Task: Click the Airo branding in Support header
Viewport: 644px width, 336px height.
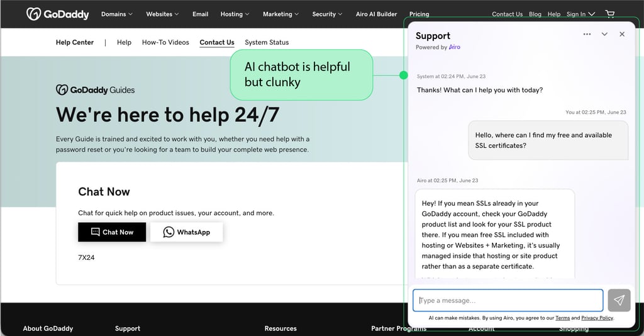Action: point(454,47)
